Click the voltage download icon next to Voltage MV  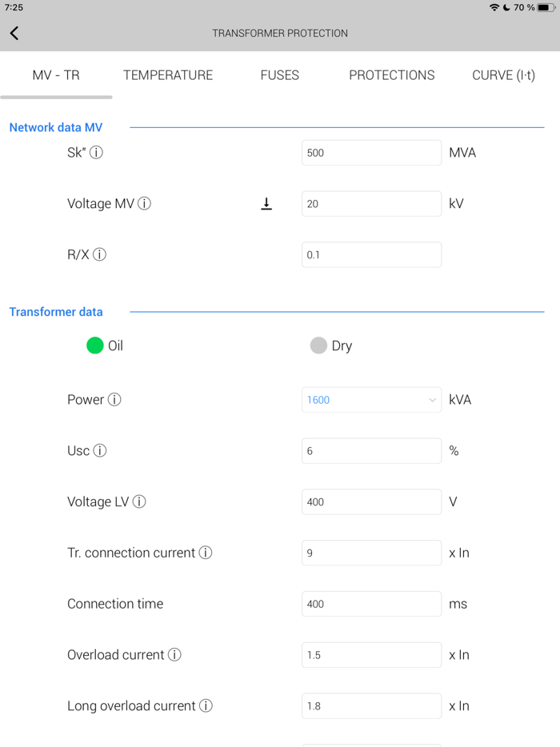point(266,203)
